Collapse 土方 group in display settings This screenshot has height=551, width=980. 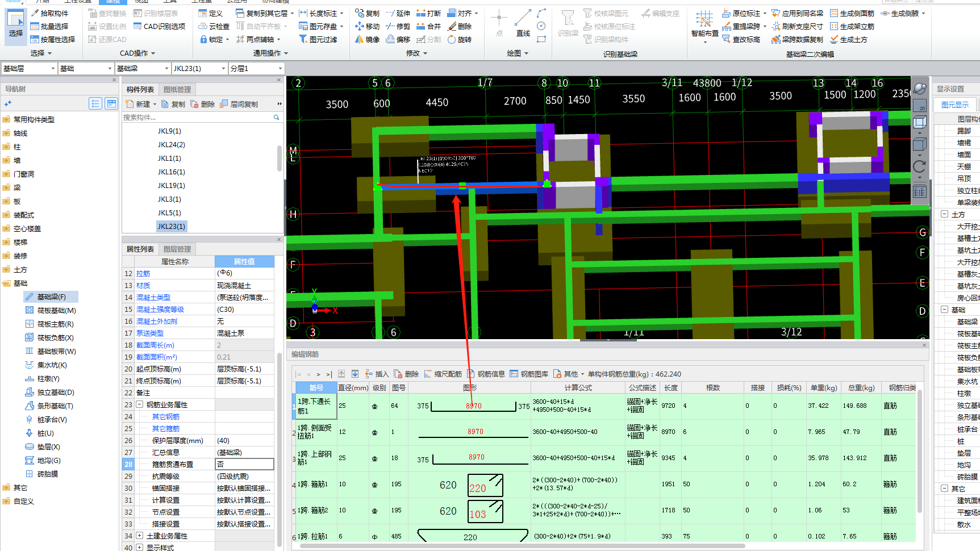944,214
